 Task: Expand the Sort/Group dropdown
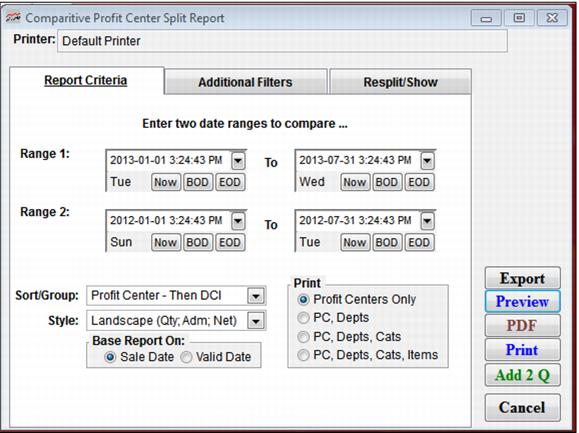[256, 296]
